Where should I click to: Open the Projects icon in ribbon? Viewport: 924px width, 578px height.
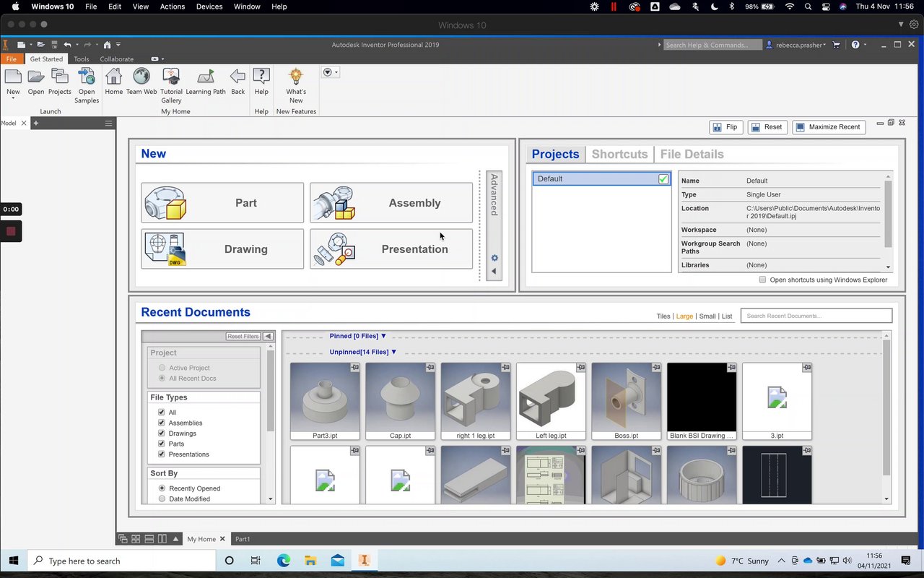pyautogui.click(x=59, y=77)
